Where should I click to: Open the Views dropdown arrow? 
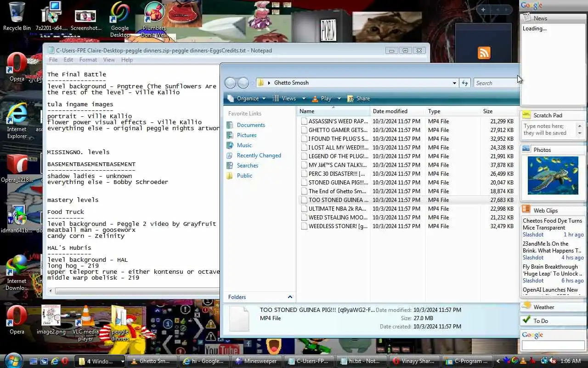pyautogui.click(x=303, y=98)
